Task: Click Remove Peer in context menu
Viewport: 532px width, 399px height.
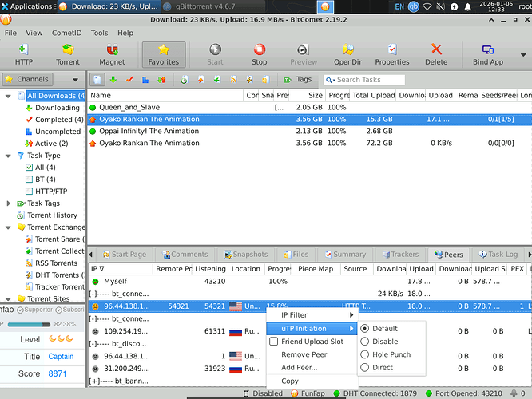Action: coord(304,354)
